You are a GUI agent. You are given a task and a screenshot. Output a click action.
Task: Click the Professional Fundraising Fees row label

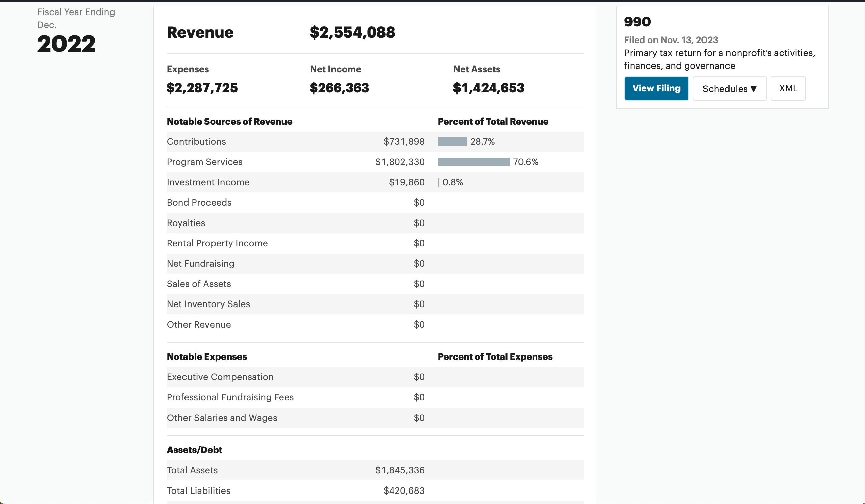coord(230,397)
